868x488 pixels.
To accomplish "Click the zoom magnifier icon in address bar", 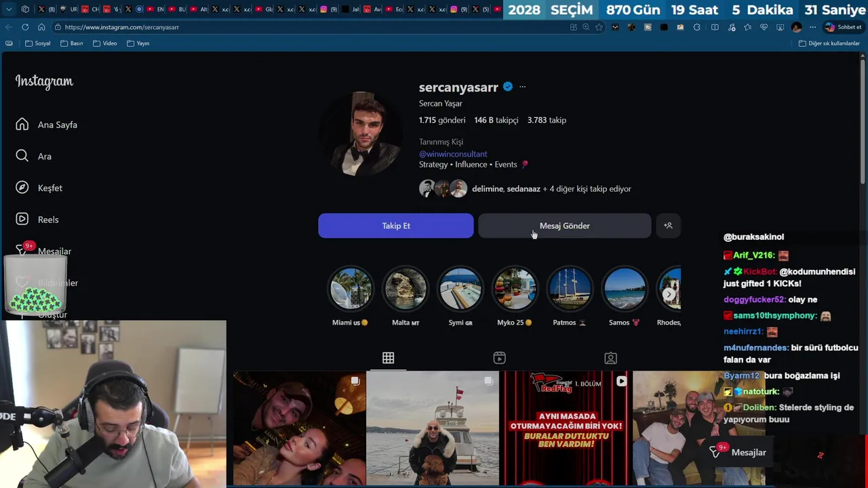I will click(x=586, y=27).
